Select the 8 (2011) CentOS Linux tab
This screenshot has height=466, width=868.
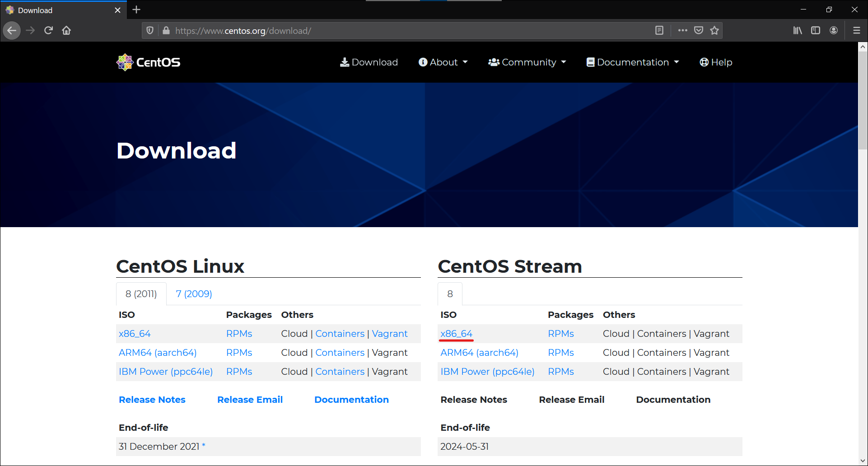coord(141,294)
